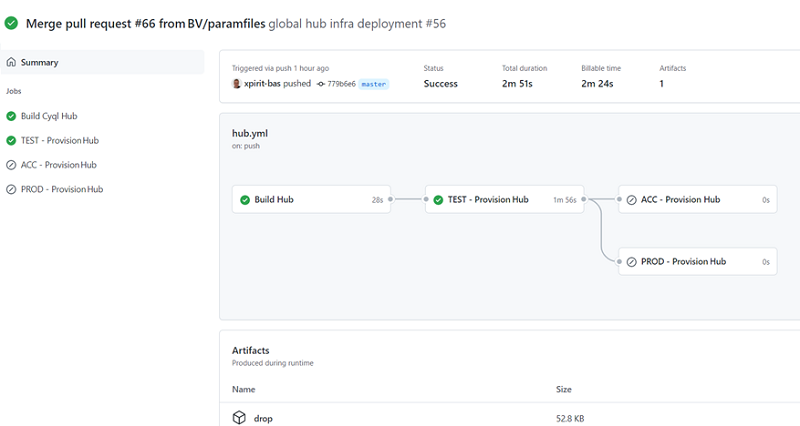Screen dimensions: 800x426
Task: Click the commit icon before 779b6e6
Action: tap(320, 84)
